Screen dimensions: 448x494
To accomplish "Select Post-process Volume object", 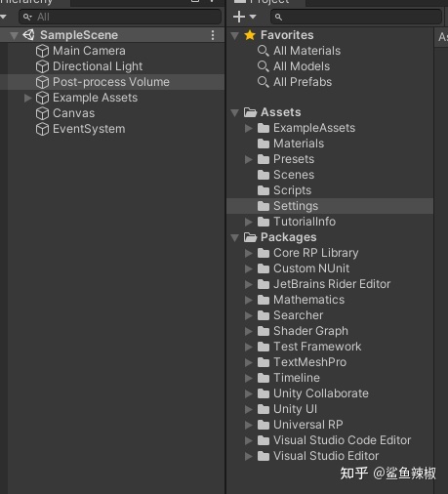I will point(111,82).
